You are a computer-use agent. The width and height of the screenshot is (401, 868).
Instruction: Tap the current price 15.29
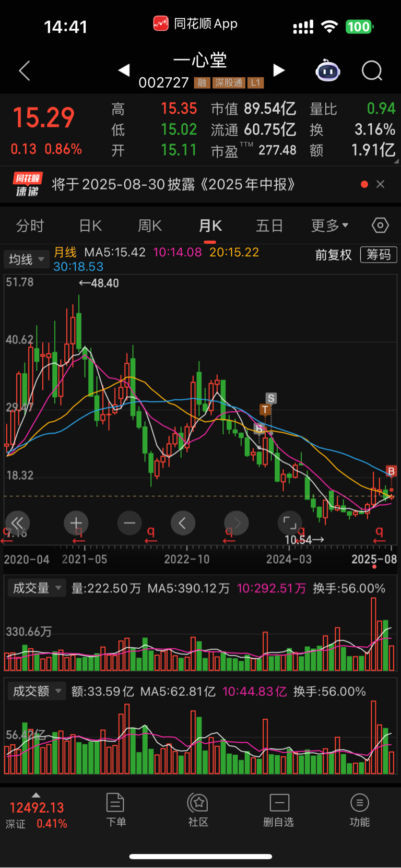(x=44, y=117)
